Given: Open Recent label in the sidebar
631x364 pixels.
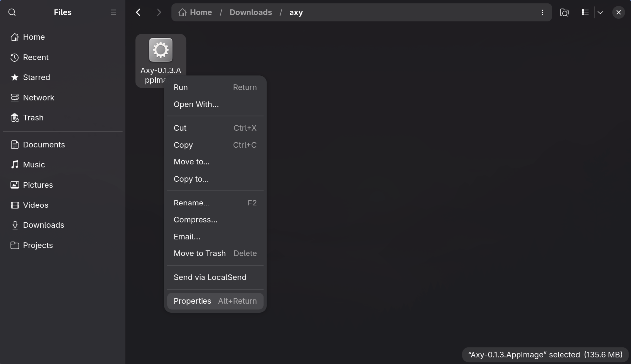Looking at the screenshot, I should pyautogui.click(x=36, y=57).
